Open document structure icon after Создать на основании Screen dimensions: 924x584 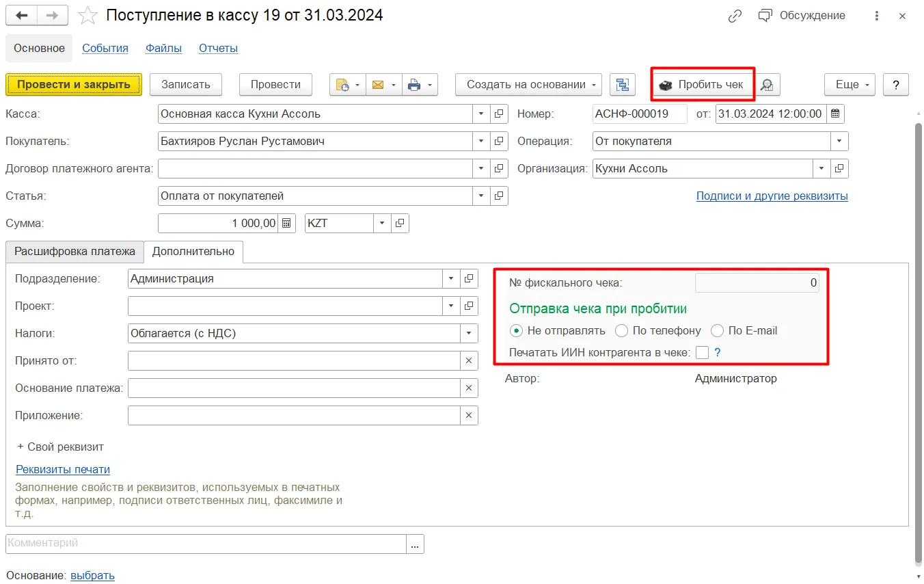click(x=622, y=85)
